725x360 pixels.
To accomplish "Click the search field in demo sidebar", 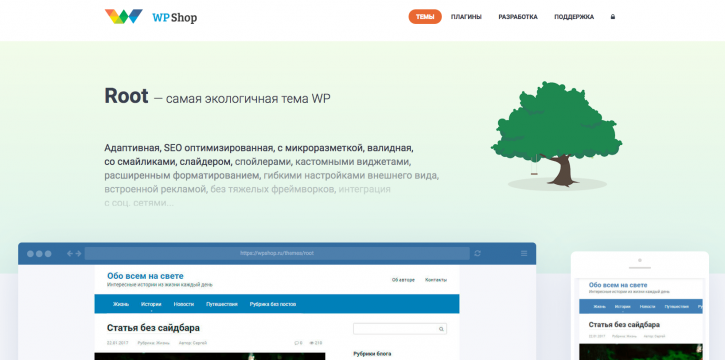I will tap(400, 329).
